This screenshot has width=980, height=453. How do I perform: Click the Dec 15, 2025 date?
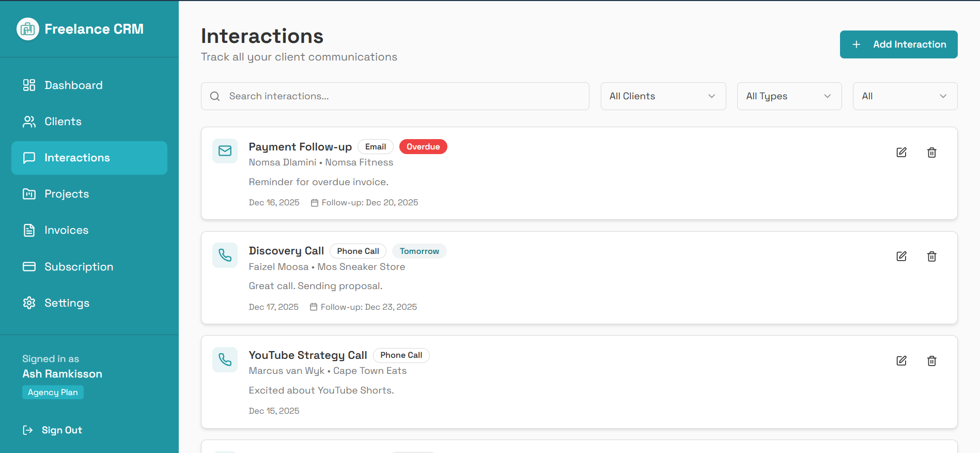(x=274, y=411)
